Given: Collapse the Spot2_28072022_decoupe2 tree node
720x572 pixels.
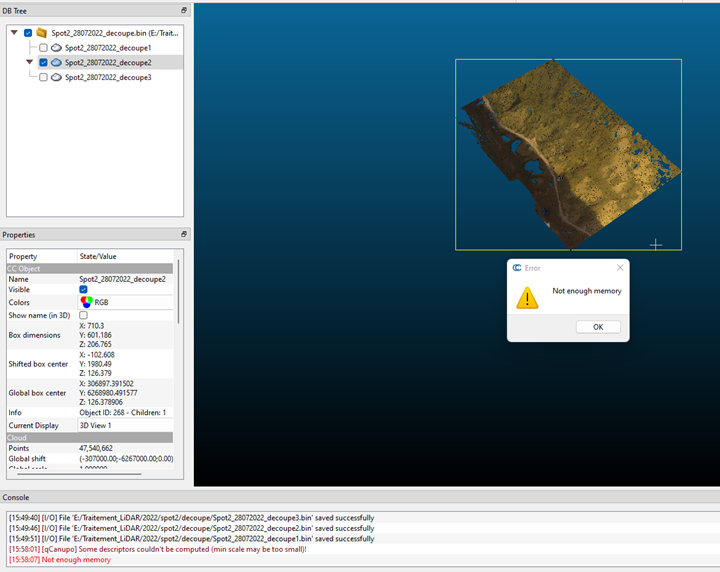Looking at the screenshot, I should tap(29, 62).
